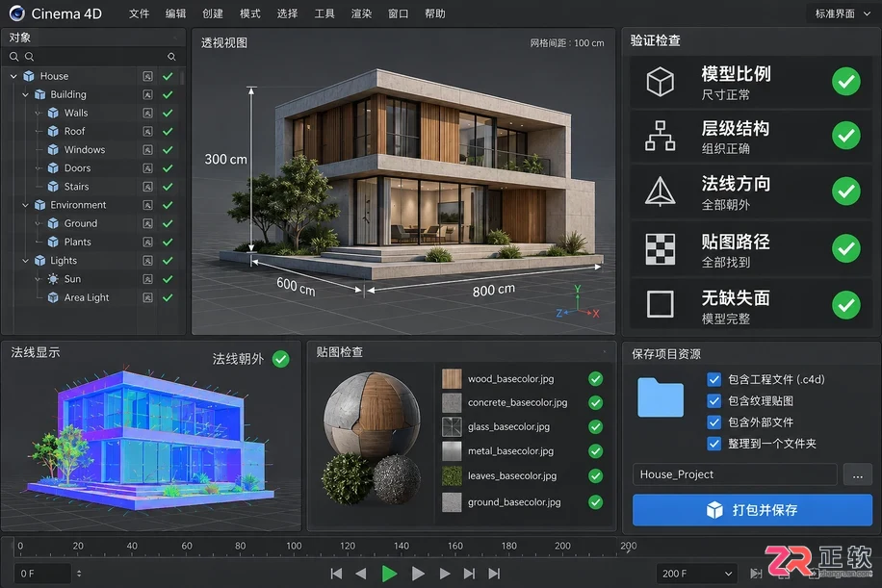Open the 标准界面 layout dropdown
The height and width of the screenshot is (588, 882).
[843, 13]
